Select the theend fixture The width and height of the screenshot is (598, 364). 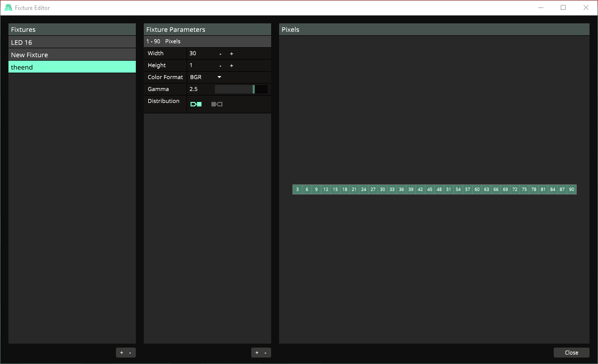[72, 67]
